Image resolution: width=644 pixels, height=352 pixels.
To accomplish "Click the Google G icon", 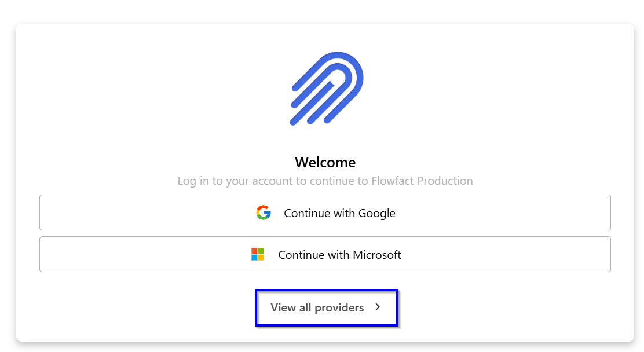I will (264, 212).
